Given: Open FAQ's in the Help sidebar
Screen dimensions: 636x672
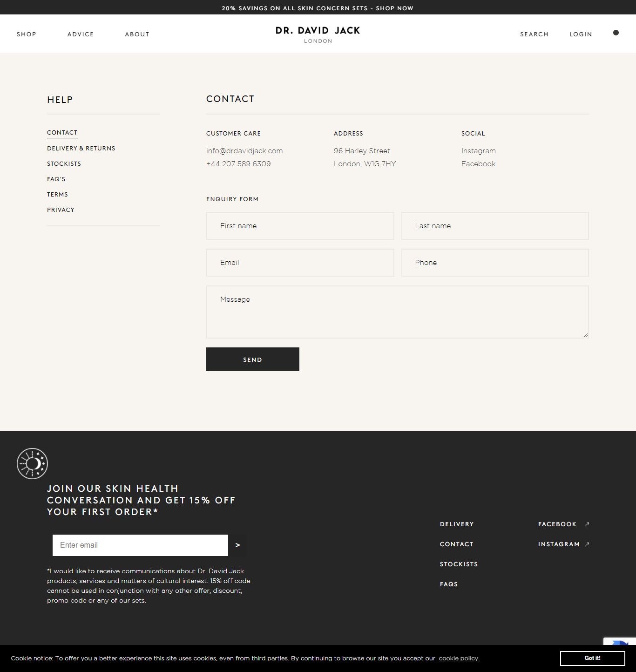Looking at the screenshot, I should (56, 179).
